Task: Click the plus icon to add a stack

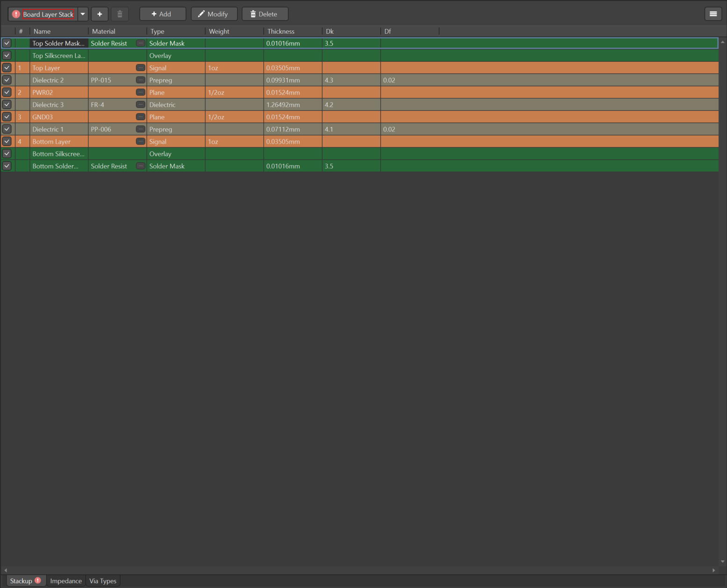Action: (x=100, y=14)
